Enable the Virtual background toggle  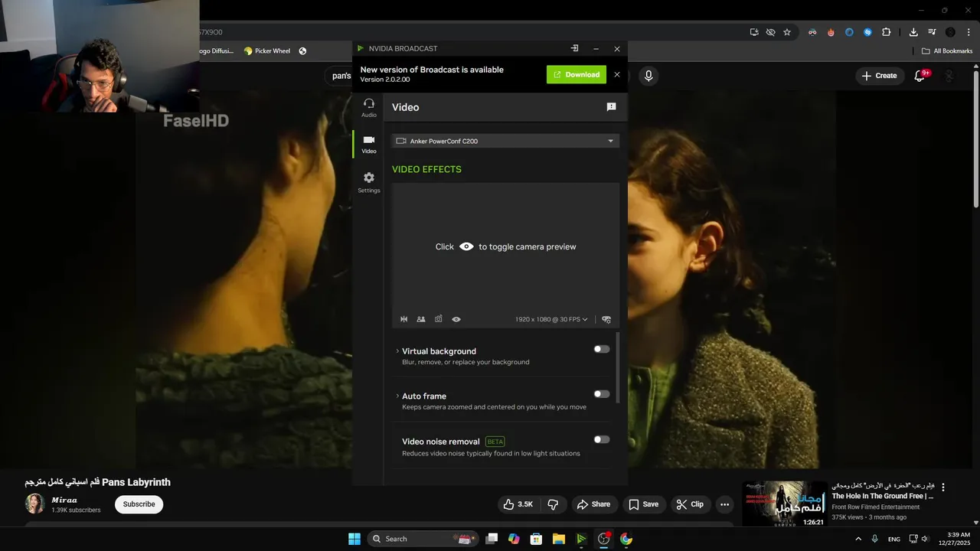click(602, 349)
